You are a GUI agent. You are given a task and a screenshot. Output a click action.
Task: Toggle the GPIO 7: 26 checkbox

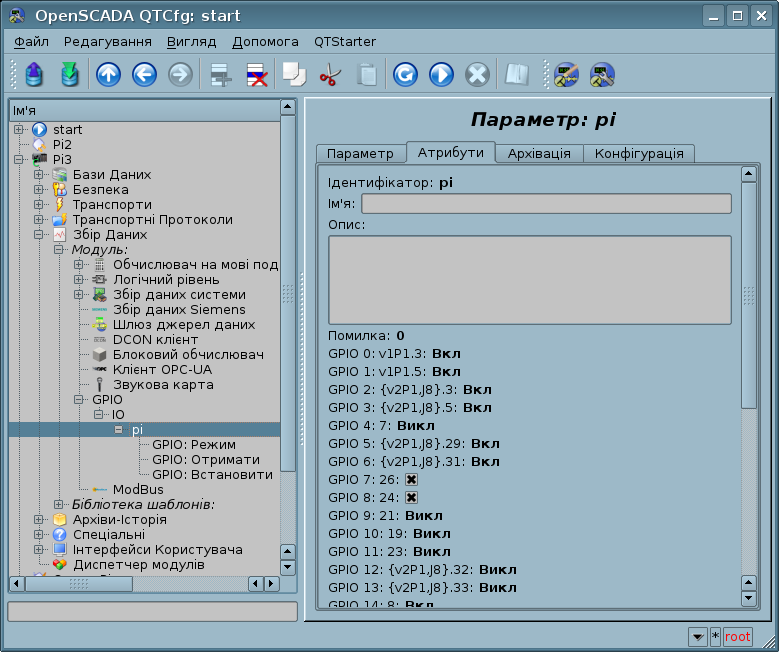pyautogui.click(x=411, y=480)
